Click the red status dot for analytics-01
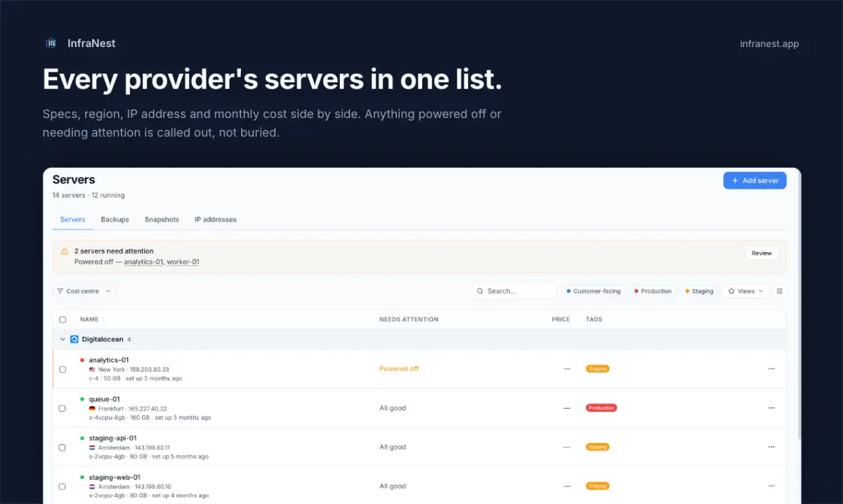The image size is (843, 504). [x=82, y=360]
